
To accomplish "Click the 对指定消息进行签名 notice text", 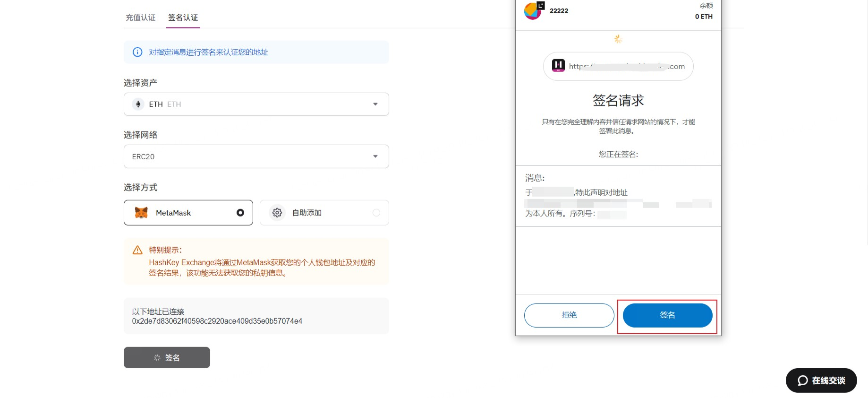I will click(208, 52).
